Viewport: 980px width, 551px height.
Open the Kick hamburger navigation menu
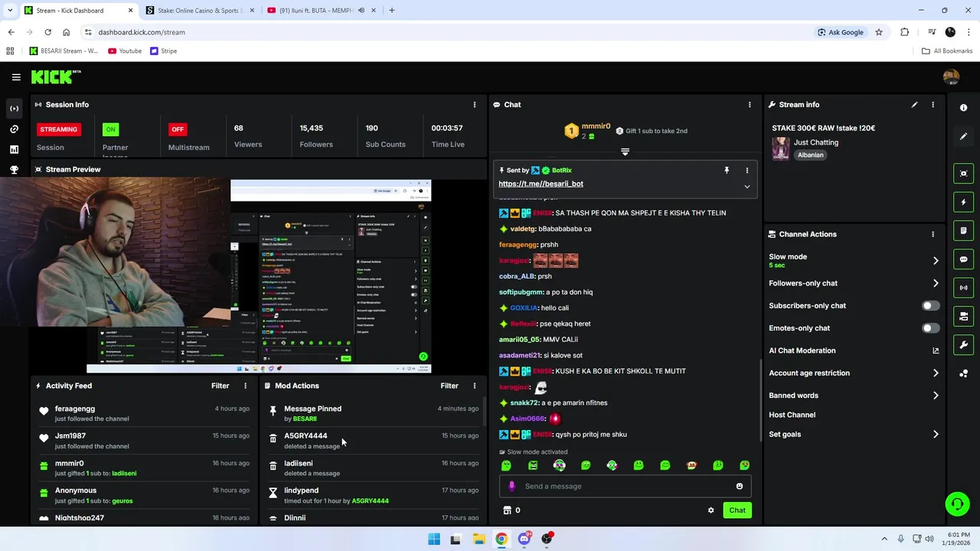16,77
